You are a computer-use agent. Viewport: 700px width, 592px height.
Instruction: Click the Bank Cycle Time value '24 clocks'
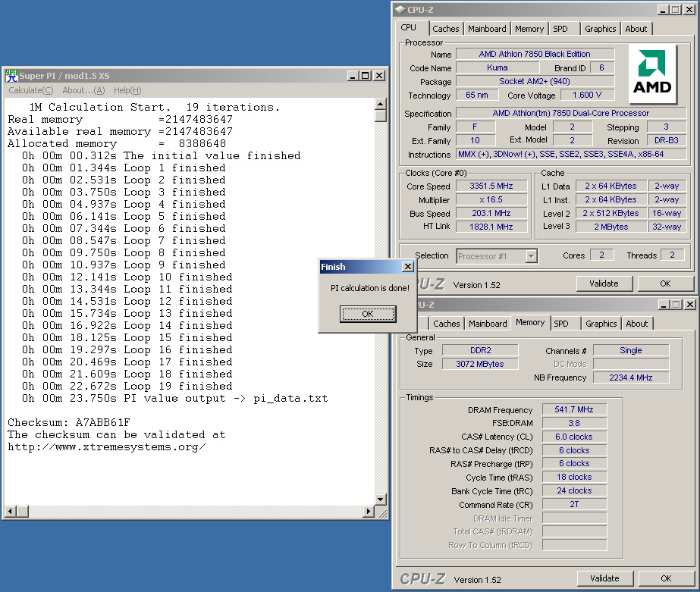[574, 490]
